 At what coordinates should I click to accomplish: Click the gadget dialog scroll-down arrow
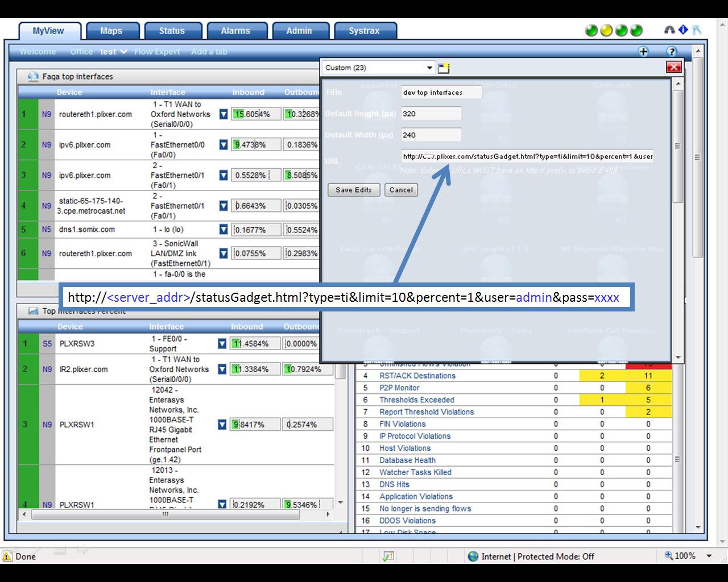677,357
